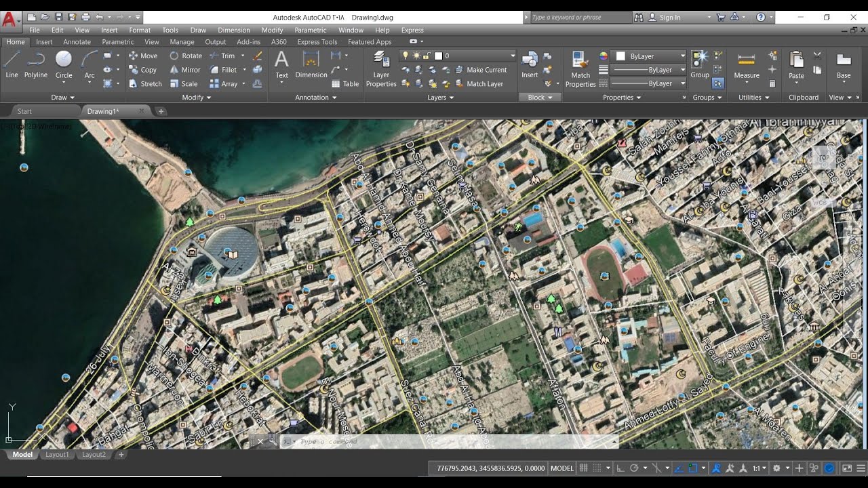Screen dimensions: 868x488
Task: Switch to the Express Tools ribbon tab
Action: [317, 42]
